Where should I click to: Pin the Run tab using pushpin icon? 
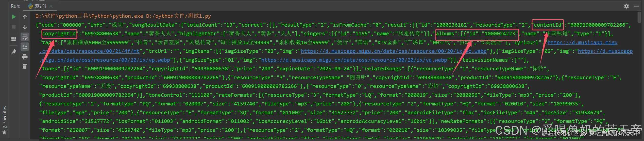coord(14,52)
